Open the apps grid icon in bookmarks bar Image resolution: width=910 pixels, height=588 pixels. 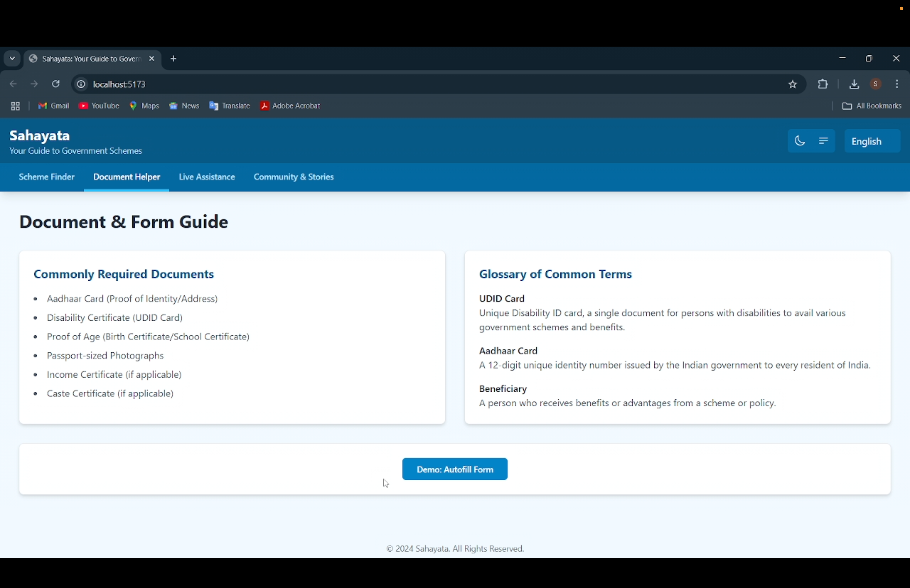tap(15, 106)
